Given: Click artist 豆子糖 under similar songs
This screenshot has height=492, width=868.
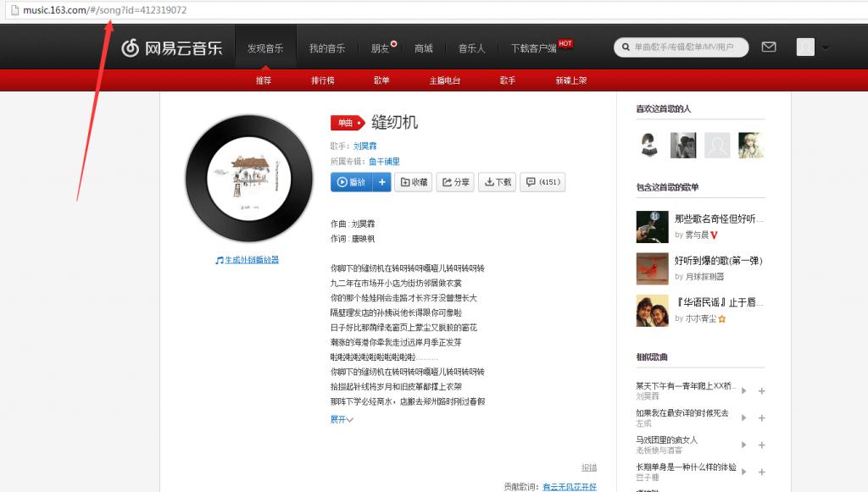Looking at the screenshot, I should pyautogui.click(x=648, y=477).
